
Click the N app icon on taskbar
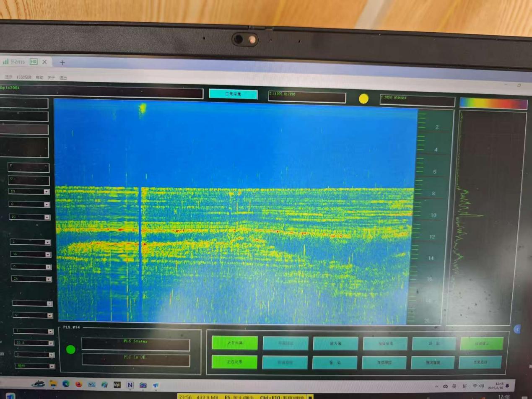pyautogui.click(x=130, y=384)
